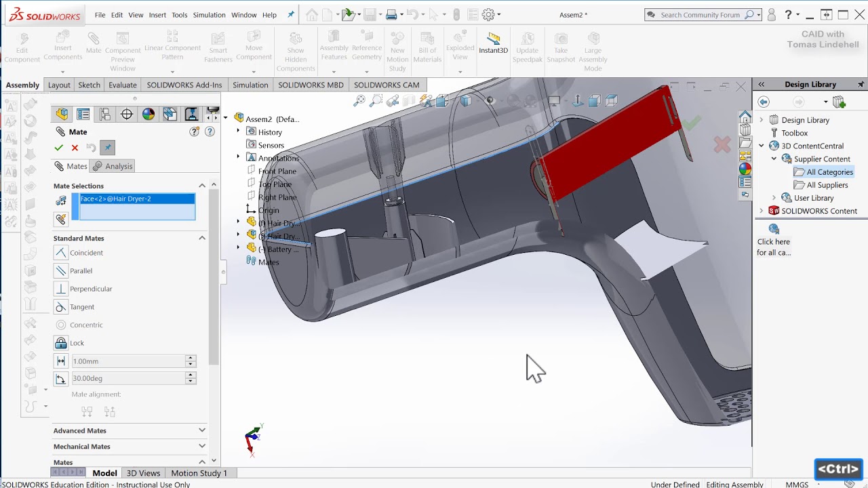Switch to the 3D Views bottom tab
This screenshot has height=488, width=868.
(143, 473)
